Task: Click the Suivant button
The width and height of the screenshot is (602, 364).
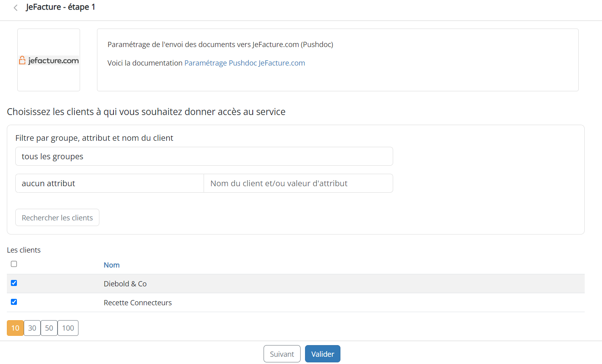Action: pyautogui.click(x=282, y=354)
